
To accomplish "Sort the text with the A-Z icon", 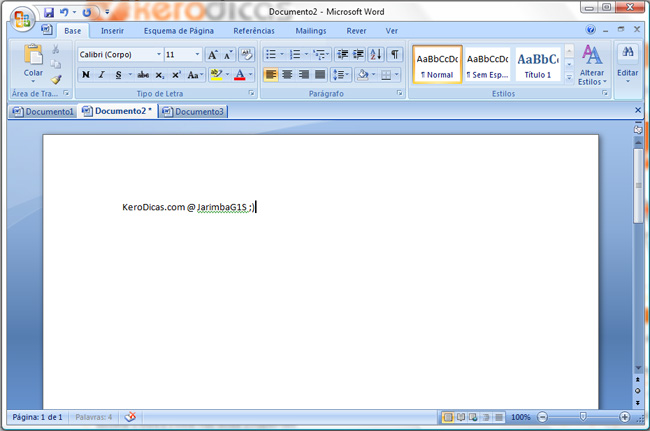I will click(376, 54).
